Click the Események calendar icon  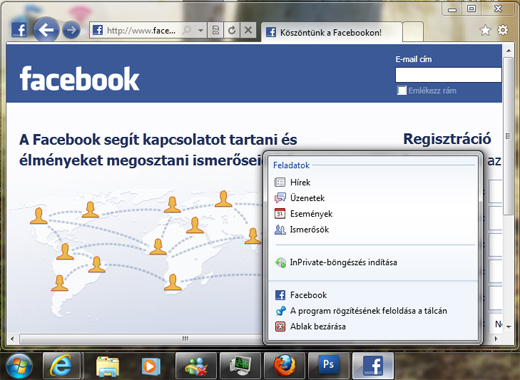tap(280, 214)
